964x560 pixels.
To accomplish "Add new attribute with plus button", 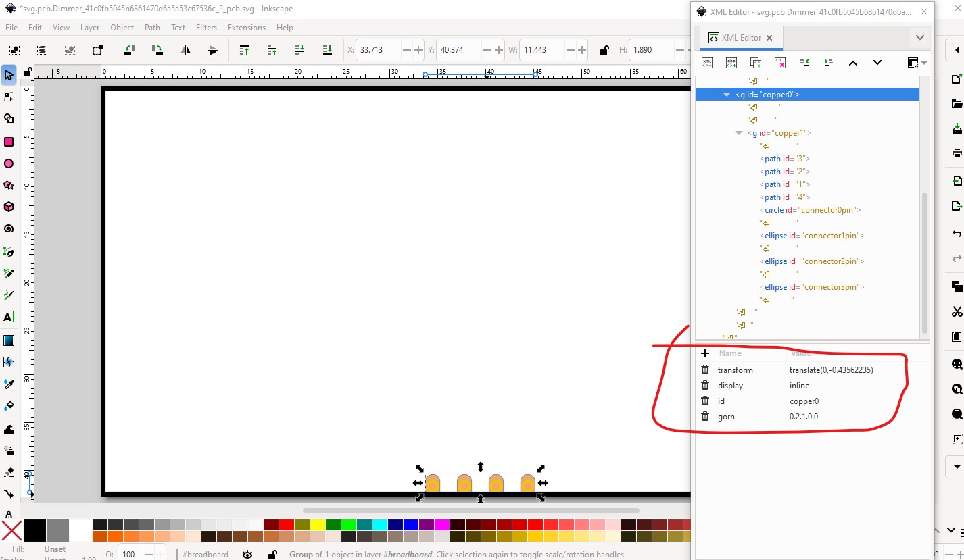I will coord(705,353).
